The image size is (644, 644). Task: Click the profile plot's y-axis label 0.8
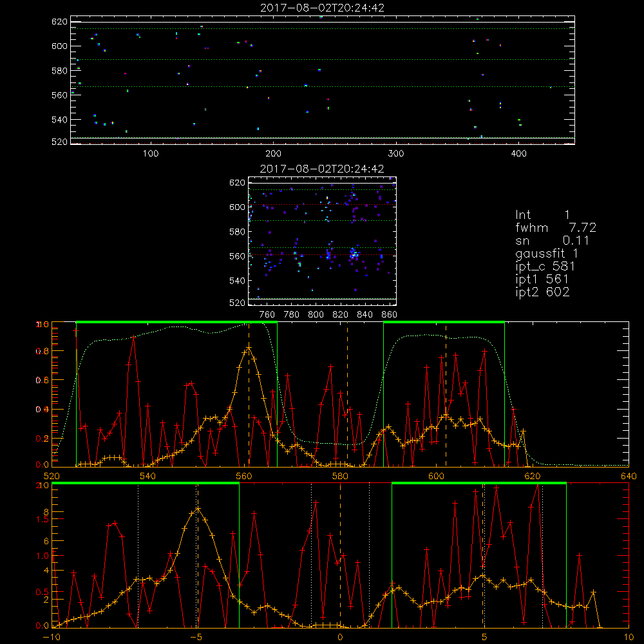pos(43,352)
